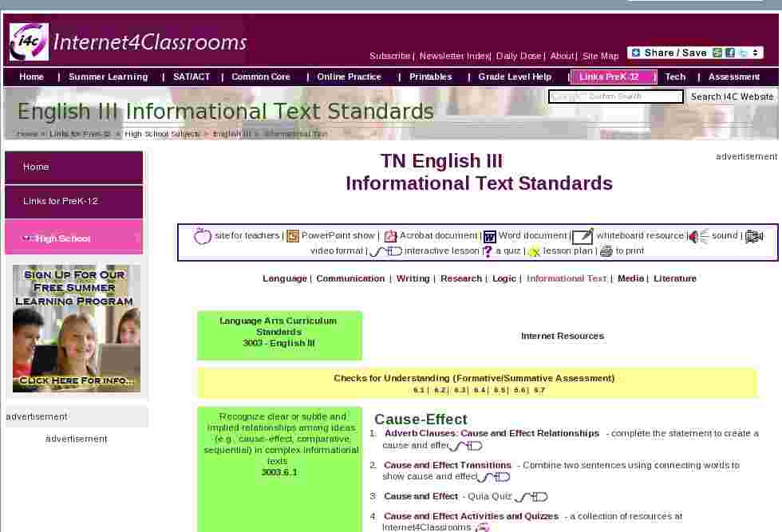Open the Online Practice menu
The height and width of the screenshot is (532, 782).
coord(350,77)
